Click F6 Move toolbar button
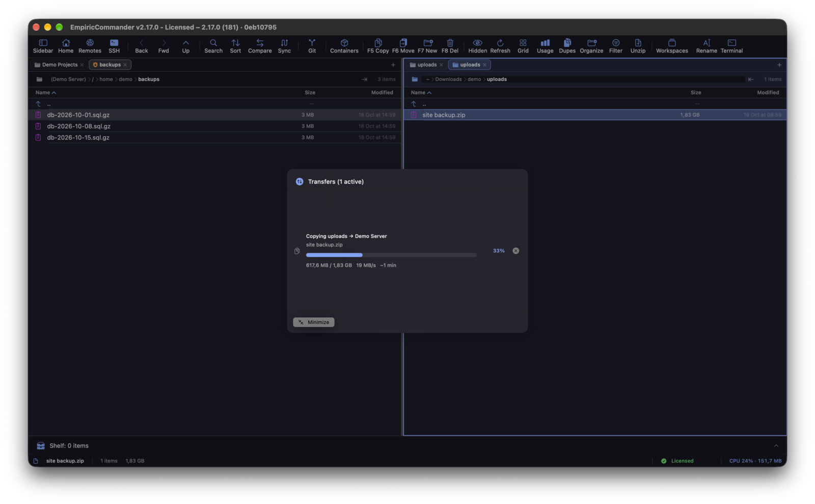The width and height of the screenshot is (815, 504). (x=403, y=46)
